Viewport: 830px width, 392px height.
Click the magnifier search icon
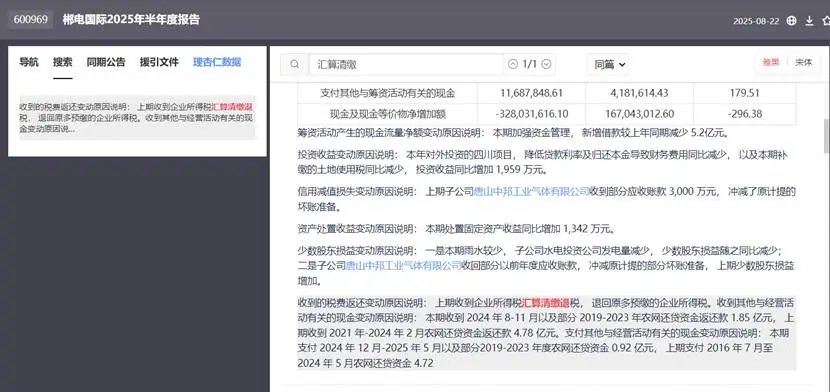[x=295, y=65]
